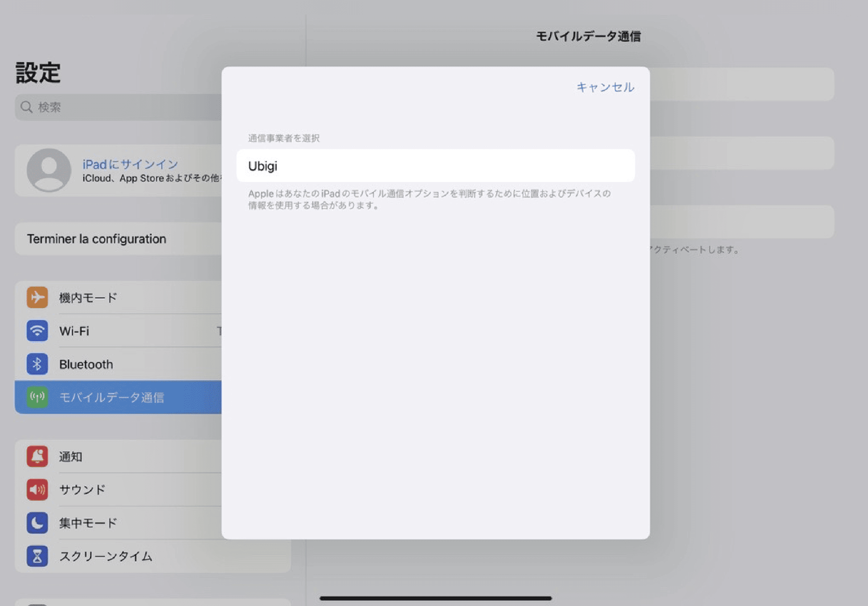Select the Ubigi carrier row
Screen dimensions: 868x606
click(435, 165)
